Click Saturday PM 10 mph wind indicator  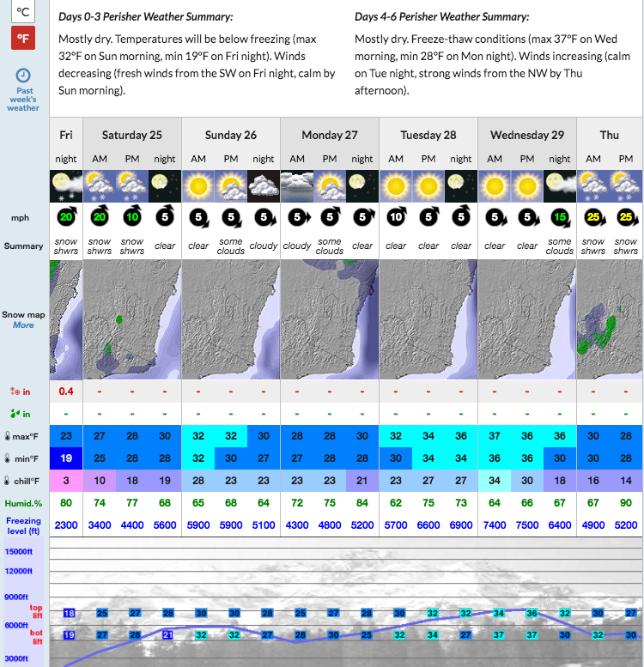133,216
